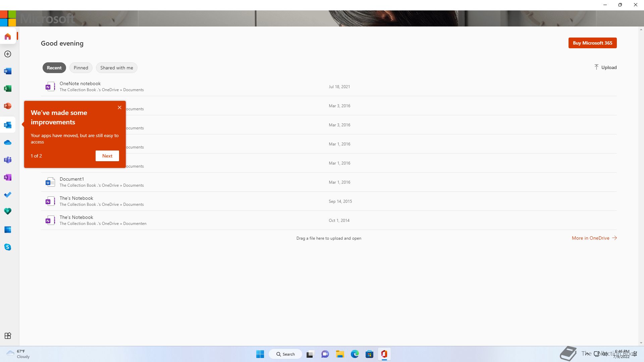
Task: Open Document1 Word file icon
Action: (50, 182)
